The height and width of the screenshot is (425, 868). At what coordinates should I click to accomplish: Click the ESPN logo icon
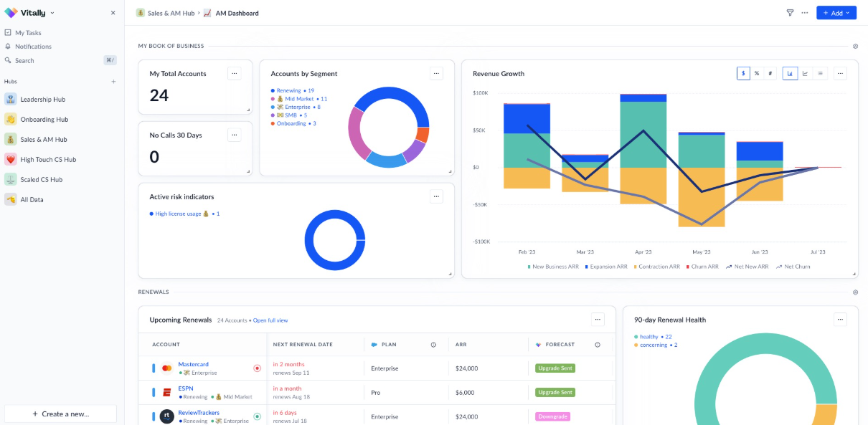166,393
